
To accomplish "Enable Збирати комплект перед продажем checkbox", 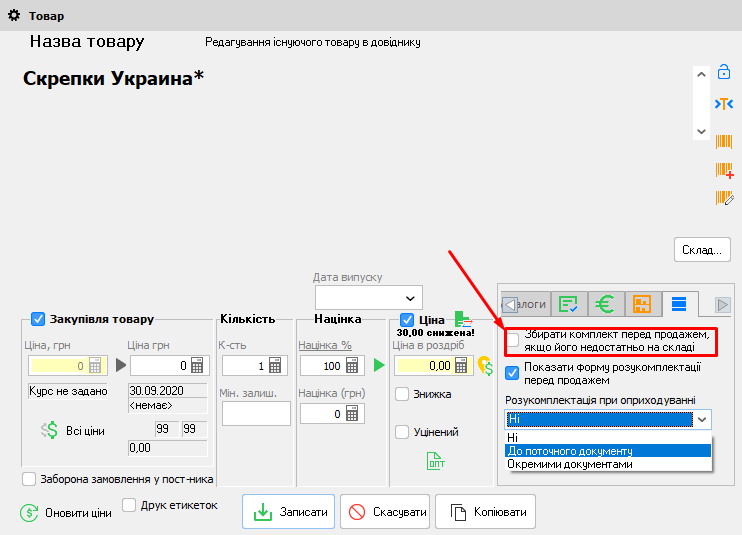I will 513,340.
